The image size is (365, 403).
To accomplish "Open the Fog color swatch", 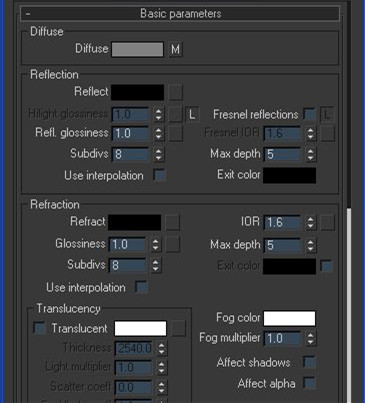I will [289, 318].
